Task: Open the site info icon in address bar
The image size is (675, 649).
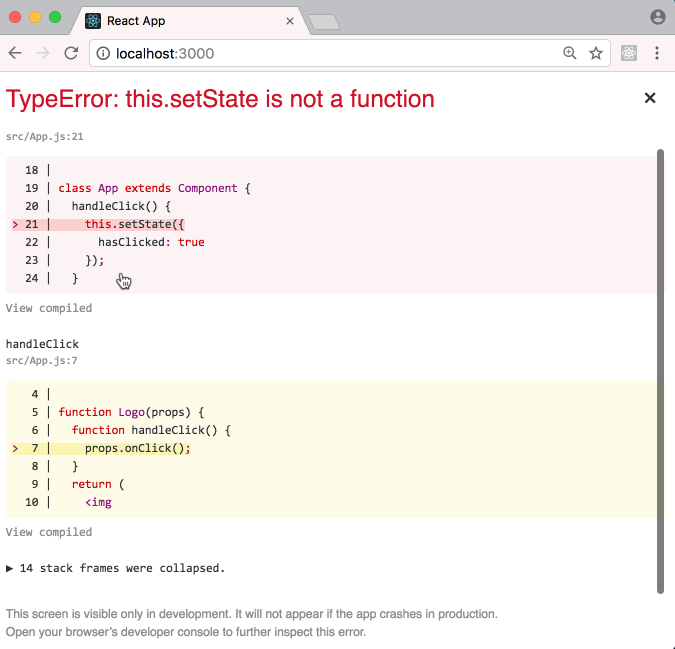Action: point(103,53)
